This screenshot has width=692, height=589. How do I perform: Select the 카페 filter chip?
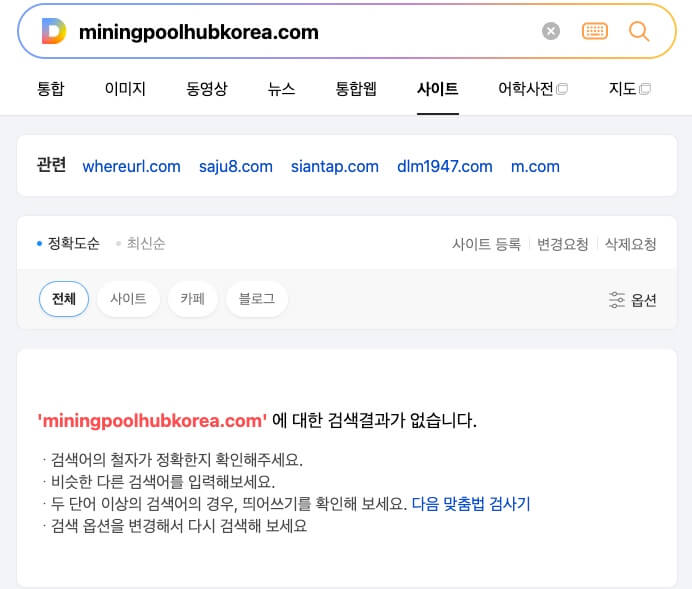[192, 299]
